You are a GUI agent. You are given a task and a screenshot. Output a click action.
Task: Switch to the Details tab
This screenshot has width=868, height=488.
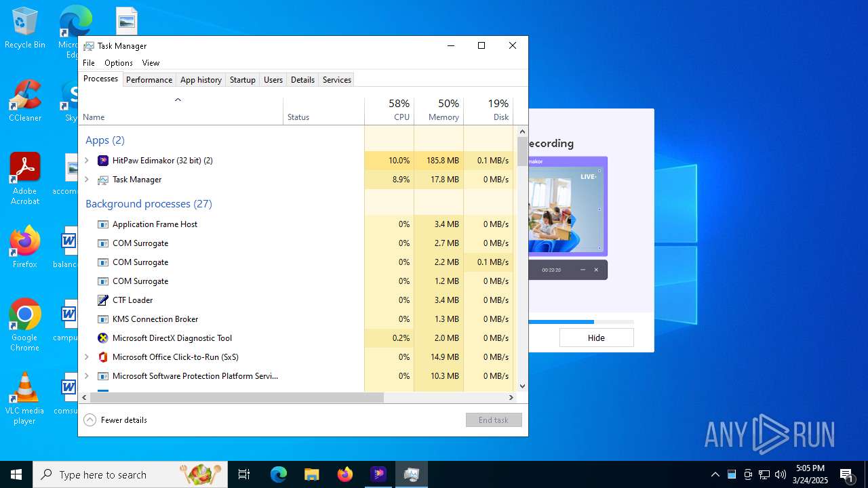[302, 80]
